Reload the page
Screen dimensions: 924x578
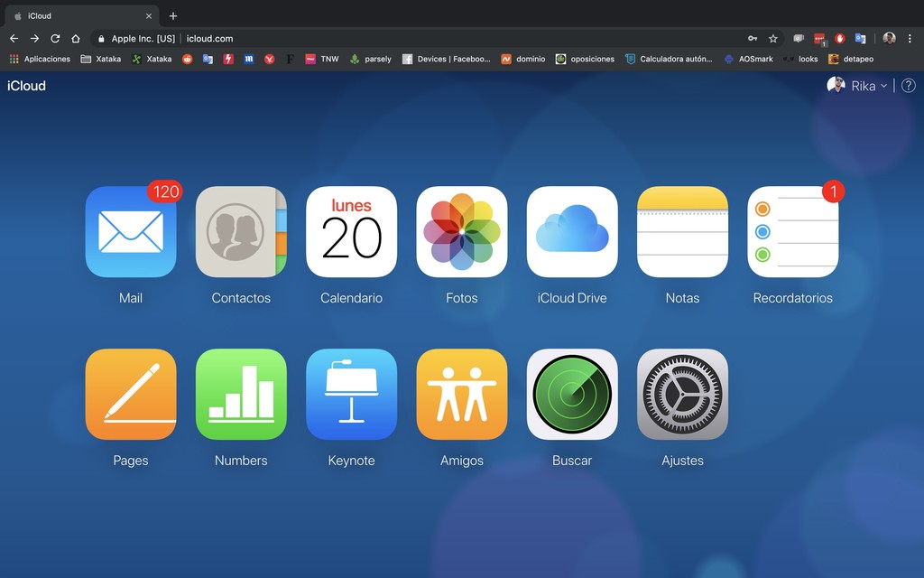(x=55, y=39)
